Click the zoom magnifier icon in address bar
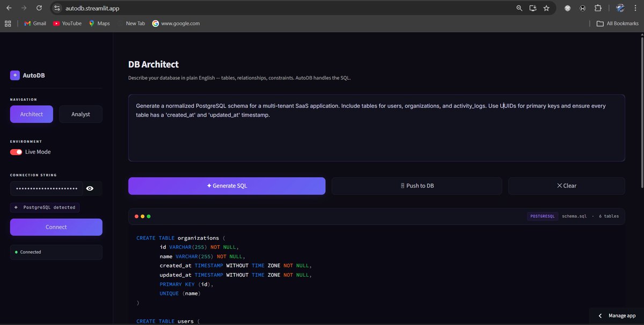Image resolution: width=644 pixels, height=325 pixels. point(519,8)
